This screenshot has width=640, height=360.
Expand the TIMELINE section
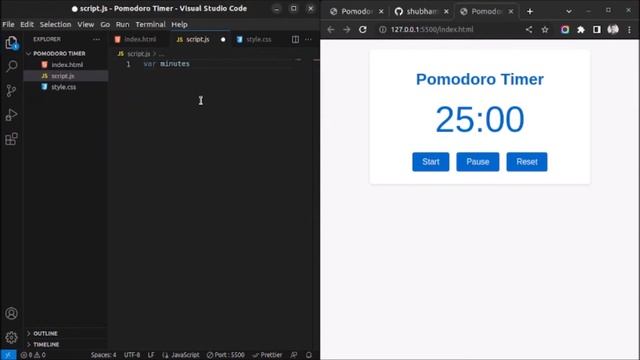click(x=46, y=344)
